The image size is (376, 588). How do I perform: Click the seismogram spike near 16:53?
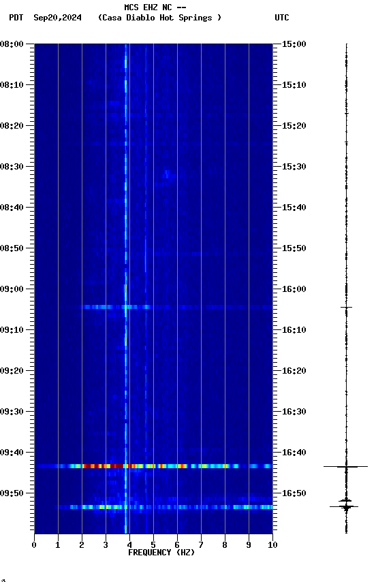345,506
